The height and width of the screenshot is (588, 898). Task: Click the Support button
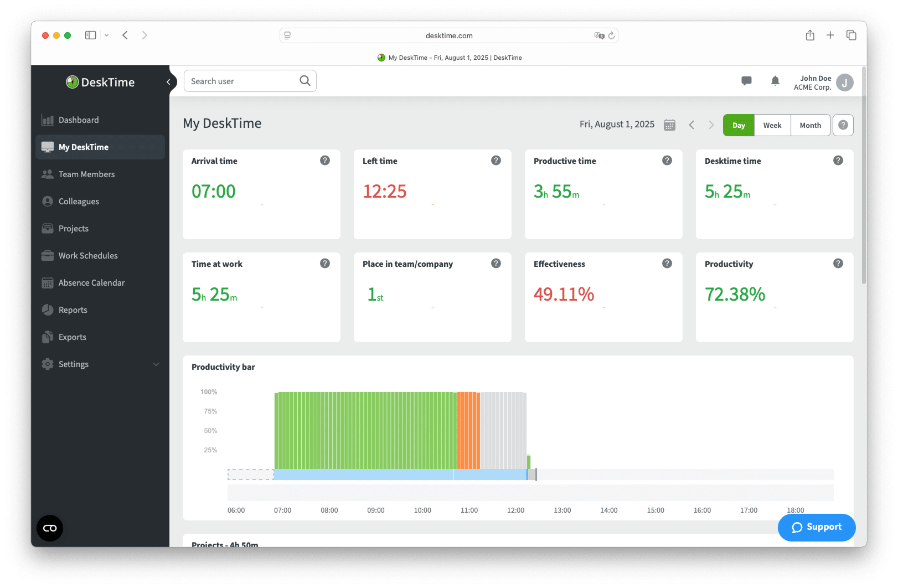click(x=817, y=528)
